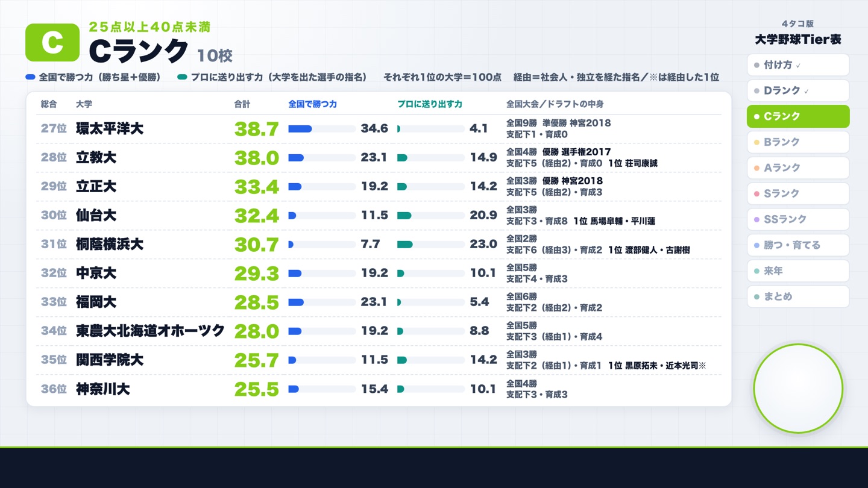This screenshot has width=868, height=488.
Task: Select the 東農大北海道オホーツク name
Action: tap(150, 331)
